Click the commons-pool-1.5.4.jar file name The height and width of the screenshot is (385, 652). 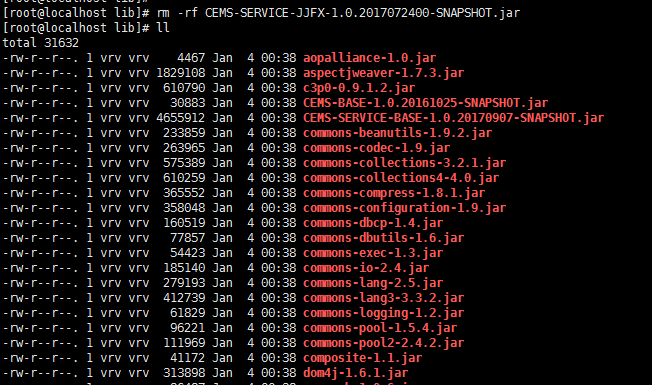tap(380, 328)
